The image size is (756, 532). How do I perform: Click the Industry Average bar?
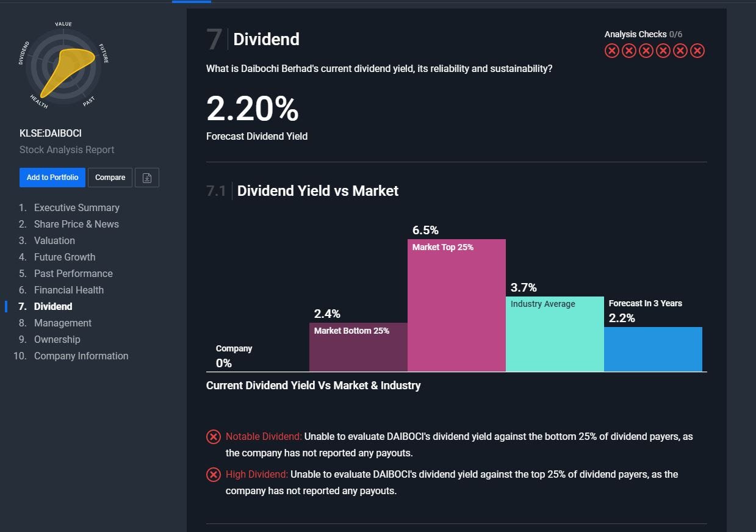(555, 334)
